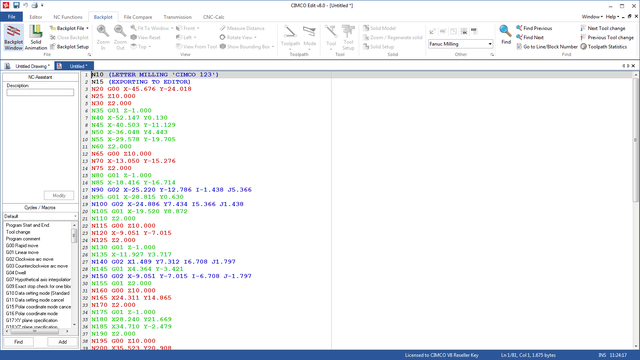Jump to Next Tool change
Image resolution: width=640 pixels, height=360 pixels.
603,28
